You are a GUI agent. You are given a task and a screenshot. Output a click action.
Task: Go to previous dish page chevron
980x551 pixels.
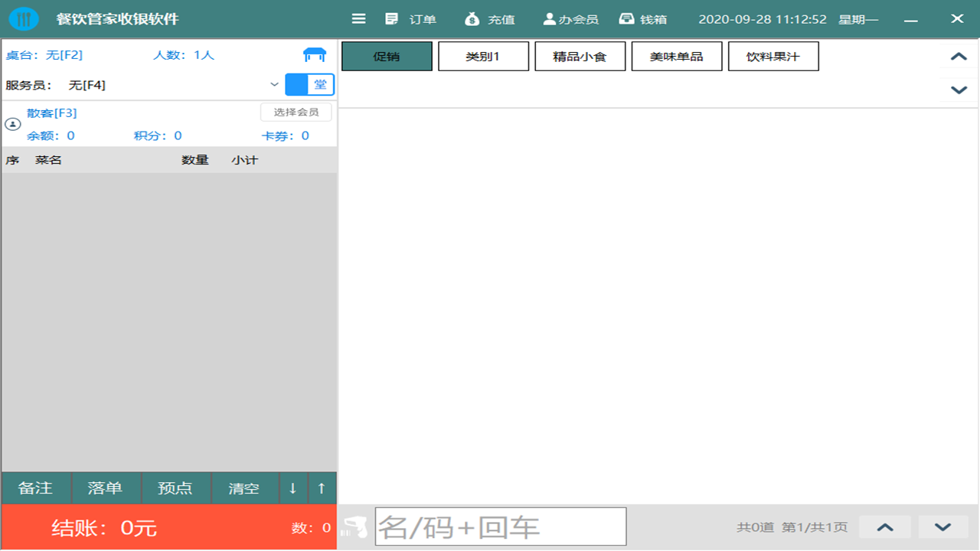[x=885, y=527]
